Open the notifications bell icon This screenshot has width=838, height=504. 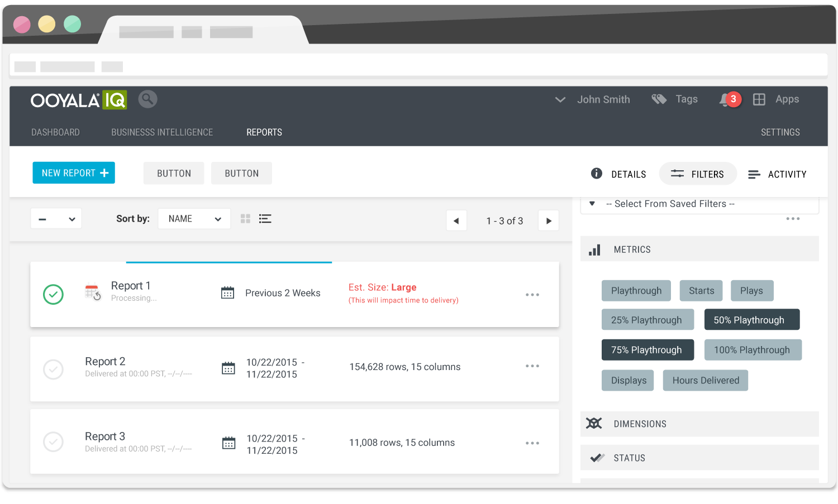pos(725,100)
